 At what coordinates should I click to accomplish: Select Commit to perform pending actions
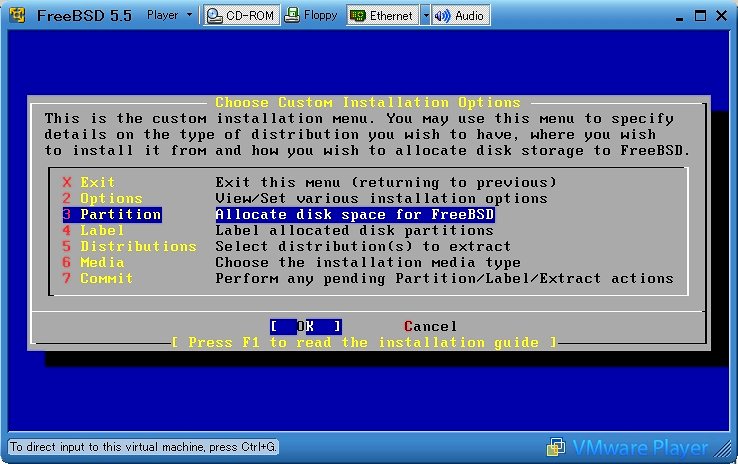(106, 278)
